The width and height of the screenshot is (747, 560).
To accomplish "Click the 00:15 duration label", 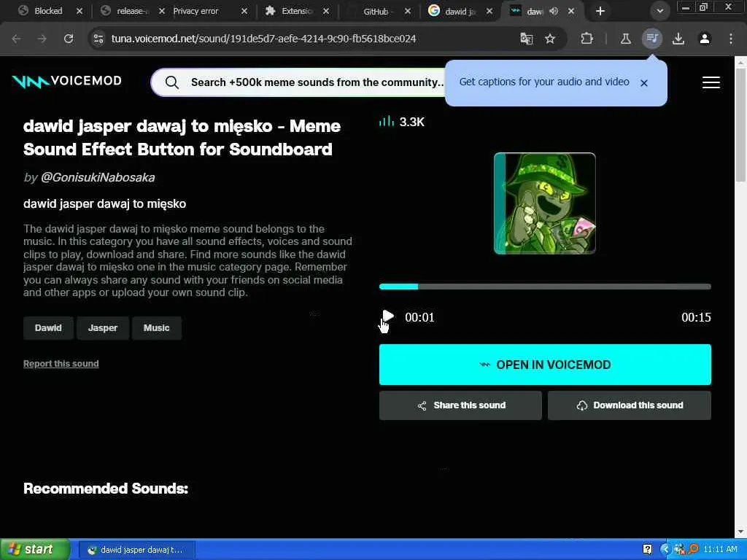I will point(696,317).
